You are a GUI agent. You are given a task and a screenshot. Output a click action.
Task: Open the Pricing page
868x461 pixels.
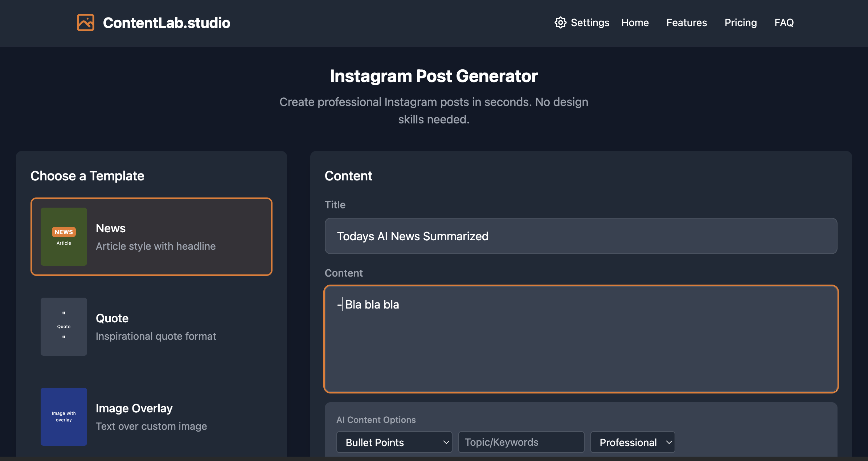(x=740, y=23)
